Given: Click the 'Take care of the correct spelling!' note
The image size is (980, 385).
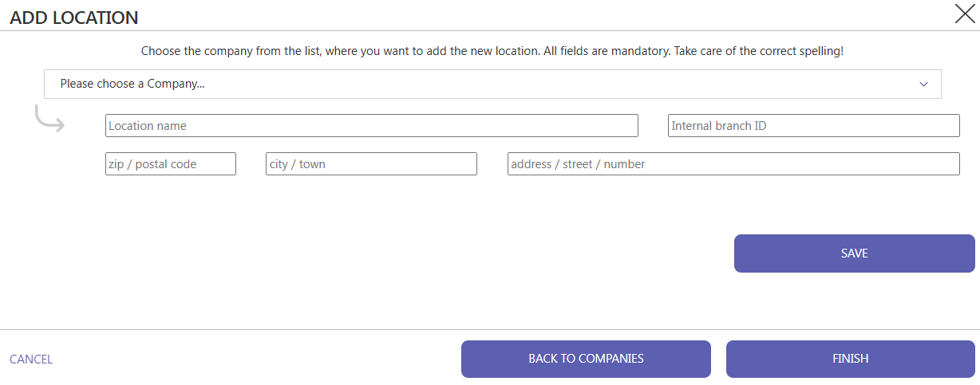Looking at the screenshot, I should (x=759, y=51).
